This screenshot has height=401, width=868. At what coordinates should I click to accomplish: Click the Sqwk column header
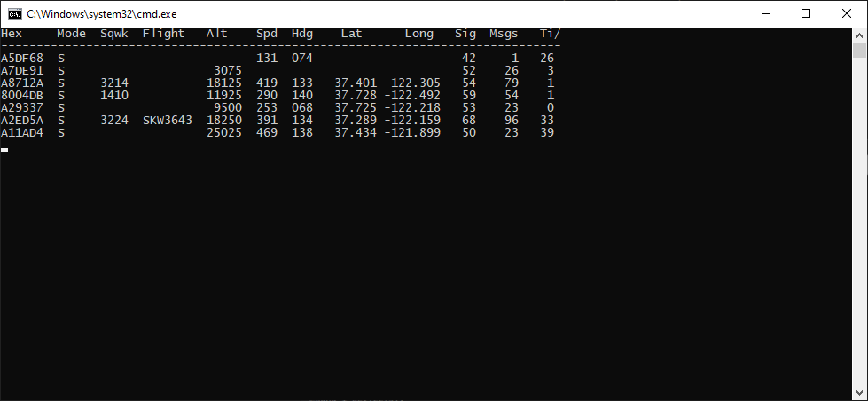tap(114, 34)
